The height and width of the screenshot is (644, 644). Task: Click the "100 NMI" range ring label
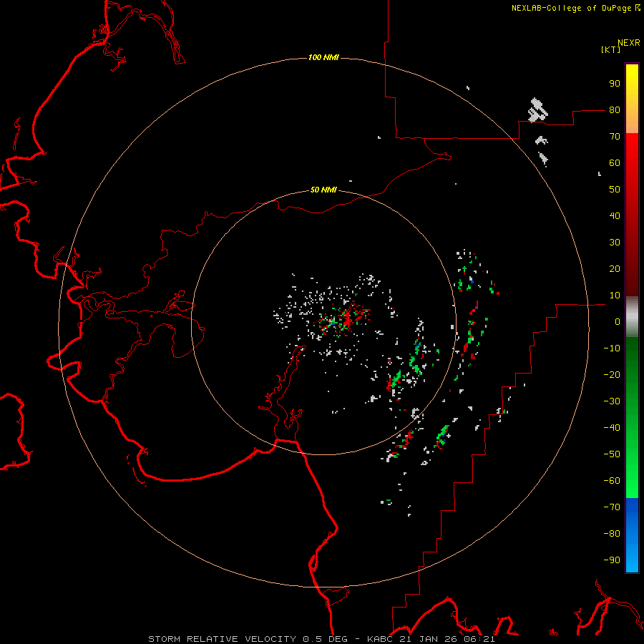pyautogui.click(x=323, y=57)
